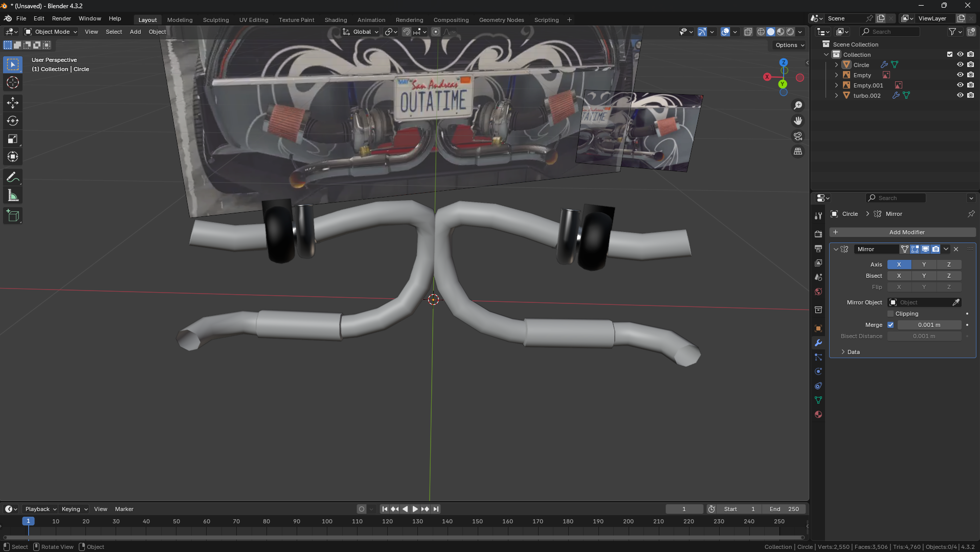980x552 pixels.
Task: Jump to the end frame
Action: pyautogui.click(x=436, y=509)
